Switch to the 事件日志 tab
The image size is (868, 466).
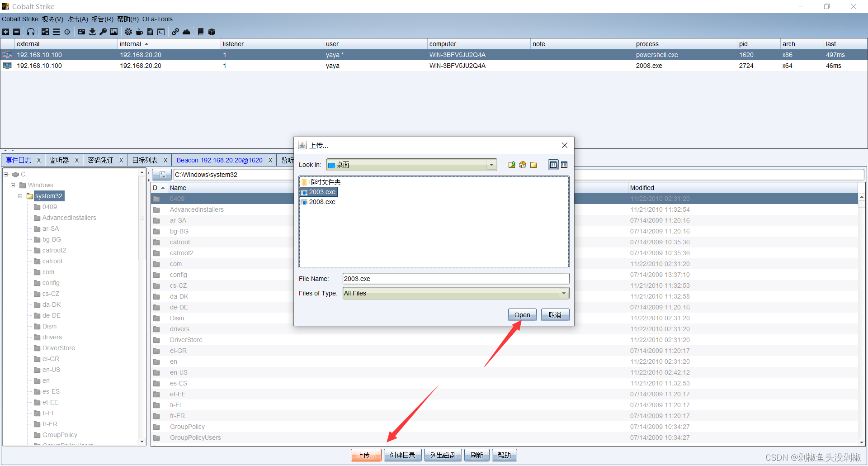coord(19,160)
